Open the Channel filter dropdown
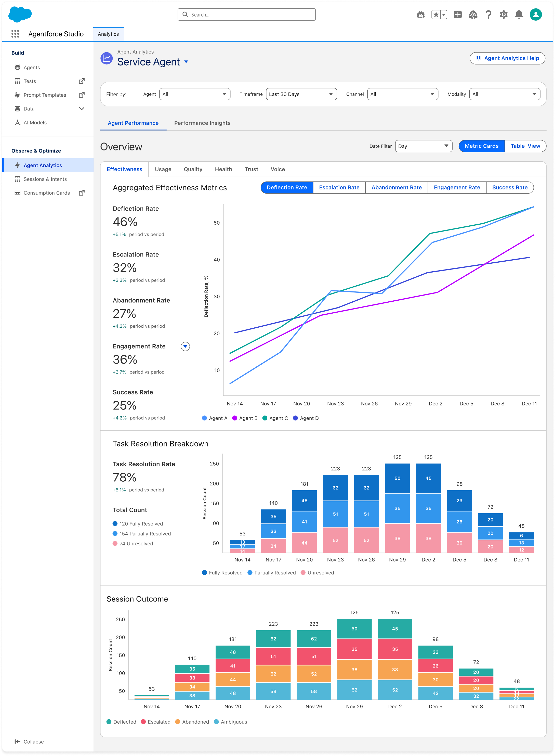This screenshot has height=756, width=555. coord(403,94)
